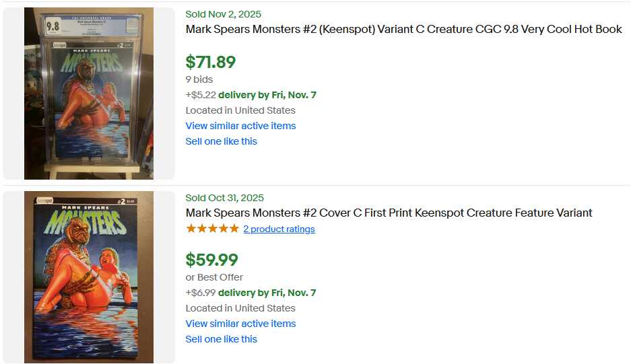Click the +$5.22 delivery information line
Image resolution: width=633 pixels, height=364 pixels.
(x=251, y=95)
